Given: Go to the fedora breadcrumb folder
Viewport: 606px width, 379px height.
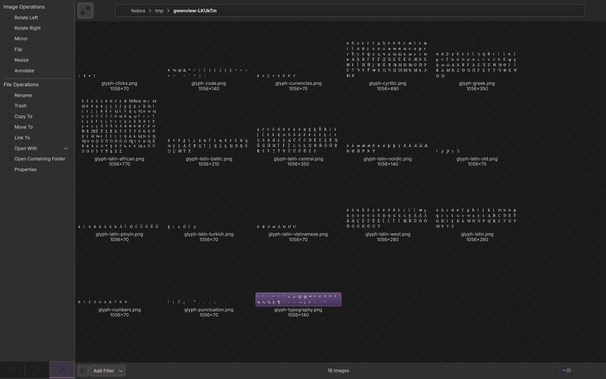Looking at the screenshot, I should click(x=138, y=11).
